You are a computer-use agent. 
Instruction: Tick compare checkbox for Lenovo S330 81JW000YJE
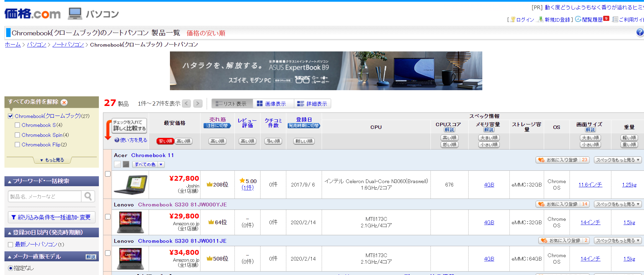pos(108,217)
